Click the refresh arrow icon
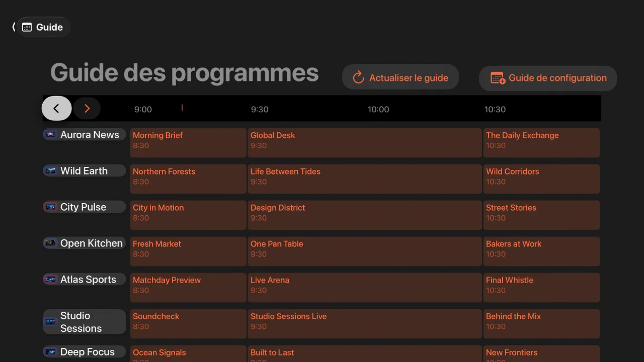The image size is (644, 362). [358, 77]
